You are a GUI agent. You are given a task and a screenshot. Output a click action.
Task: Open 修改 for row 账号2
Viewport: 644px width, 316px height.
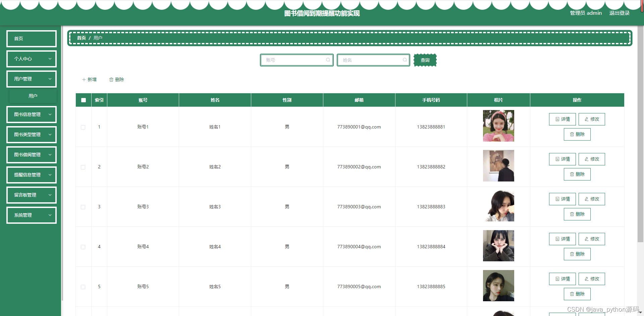592,159
